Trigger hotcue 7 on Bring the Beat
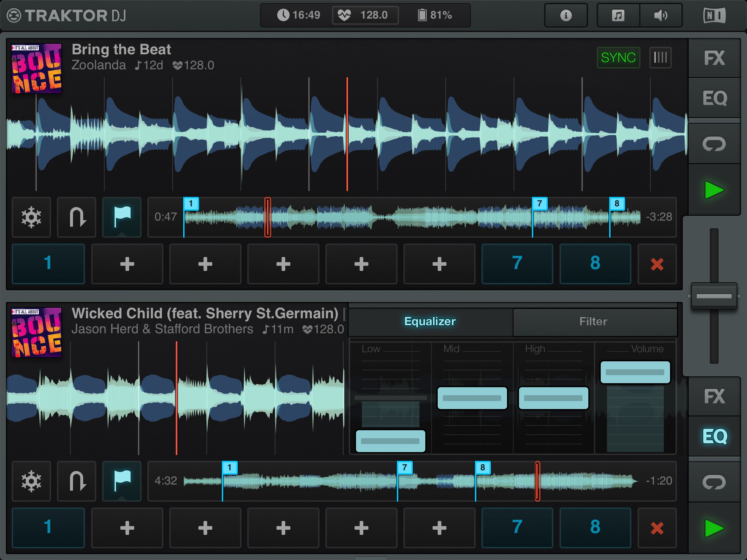The width and height of the screenshot is (747, 560). point(517,264)
